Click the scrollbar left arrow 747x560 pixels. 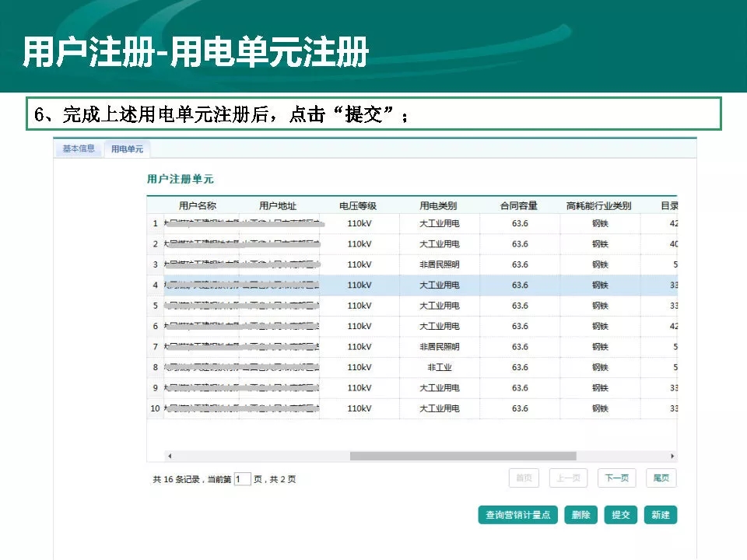(170, 457)
